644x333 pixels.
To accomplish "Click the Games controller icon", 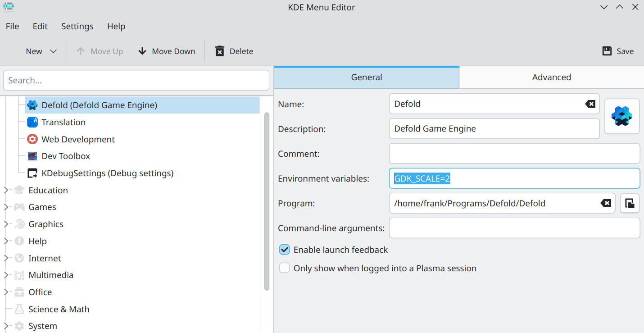I will pos(19,207).
